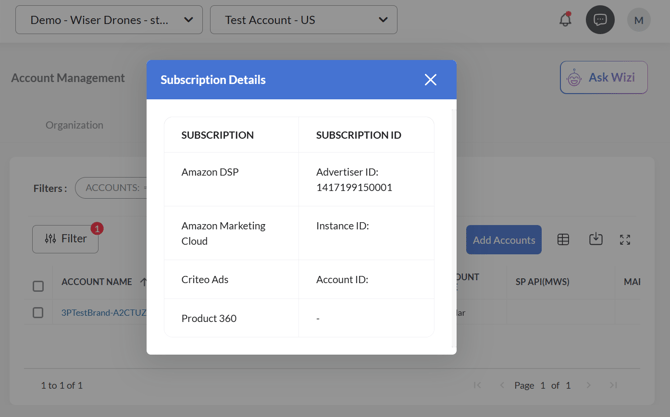
Task: Click the Wizi robot icon
Action: click(x=575, y=78)
